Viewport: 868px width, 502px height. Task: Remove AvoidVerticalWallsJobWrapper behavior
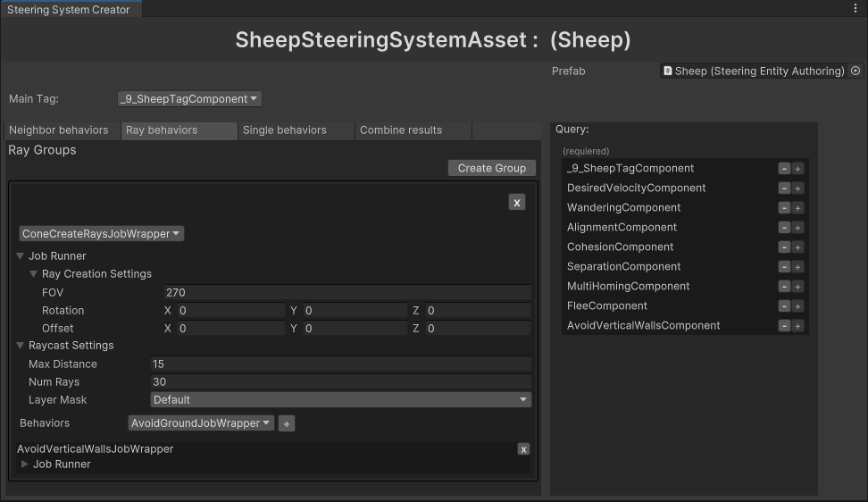coord(523,449)
